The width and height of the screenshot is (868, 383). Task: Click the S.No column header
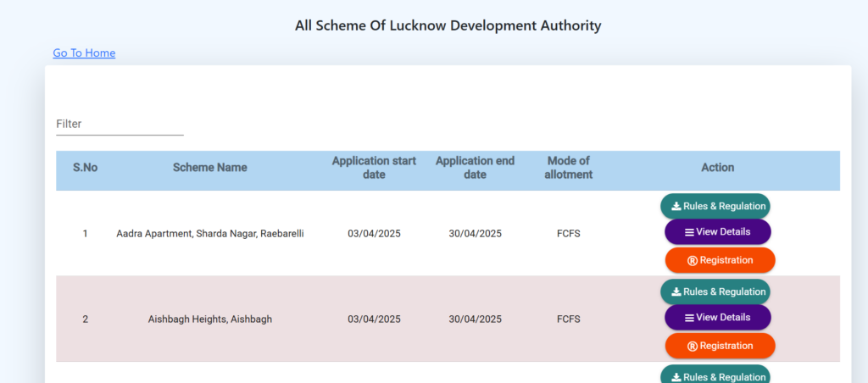point(86,168)
